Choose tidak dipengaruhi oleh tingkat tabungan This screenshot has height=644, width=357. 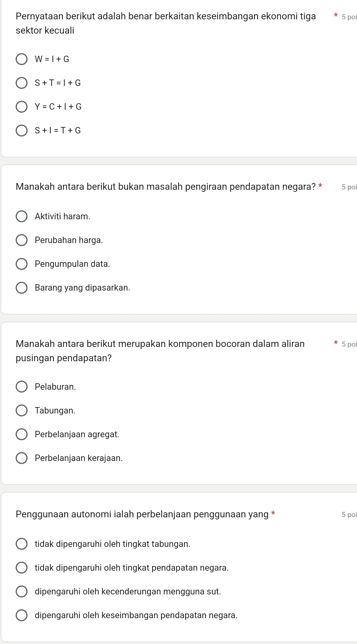(x=22, y=544)
